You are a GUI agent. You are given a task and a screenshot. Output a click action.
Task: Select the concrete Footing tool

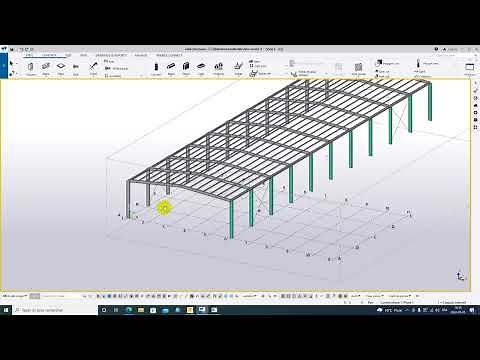pyautogui.click(x=219, y=68)
